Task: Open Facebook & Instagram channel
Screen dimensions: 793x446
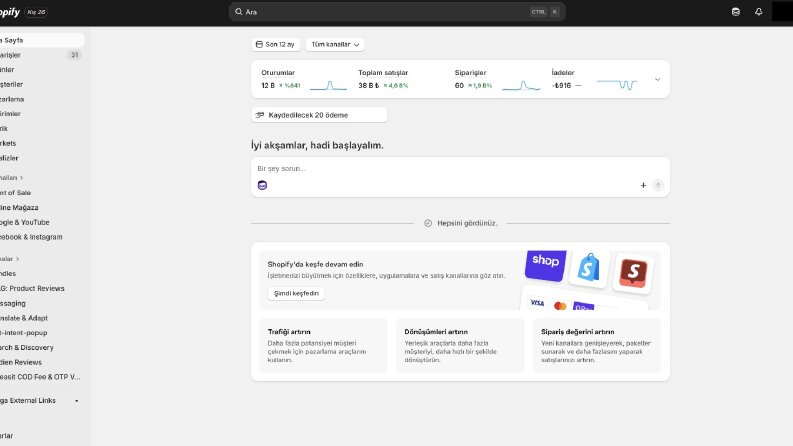Action: 40,237
